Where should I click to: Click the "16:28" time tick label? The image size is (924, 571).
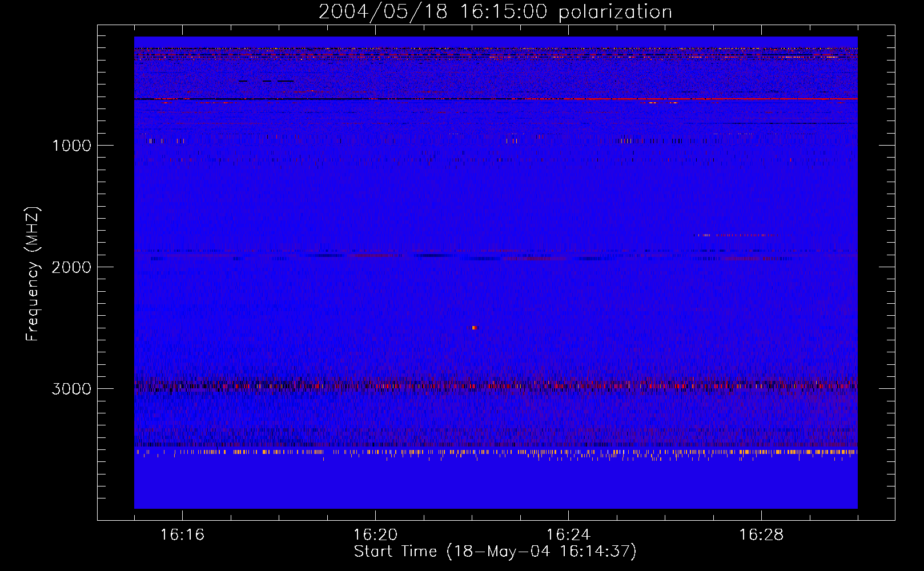761,535
